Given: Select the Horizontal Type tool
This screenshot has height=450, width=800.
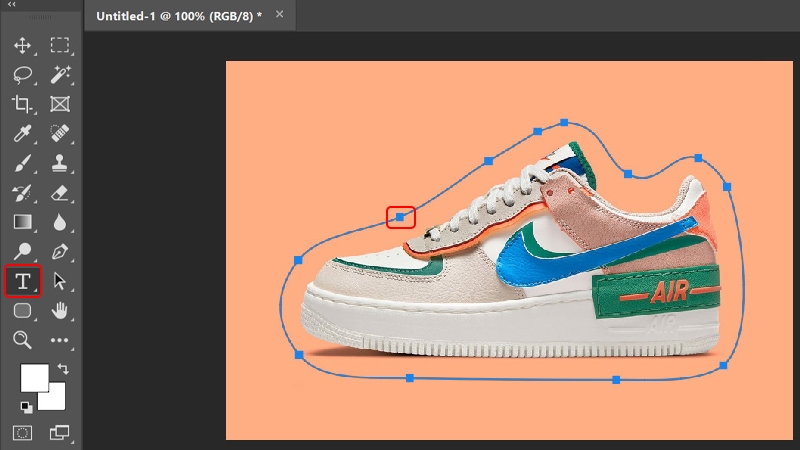Looking at the screenshot, I should click(22, 281).
